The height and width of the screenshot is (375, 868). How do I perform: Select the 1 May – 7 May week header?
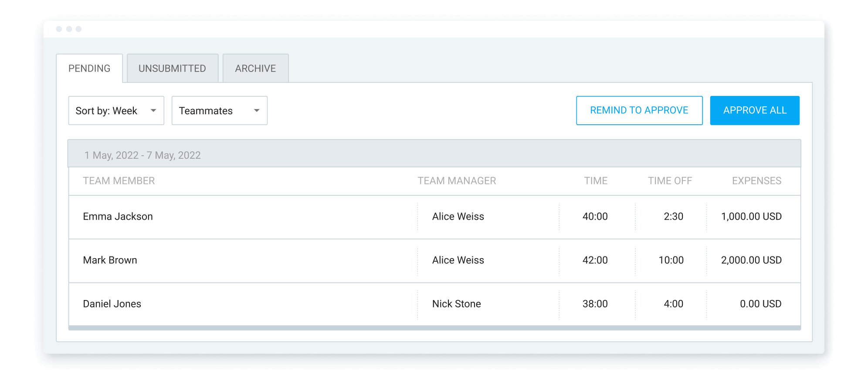pos(142,155)
